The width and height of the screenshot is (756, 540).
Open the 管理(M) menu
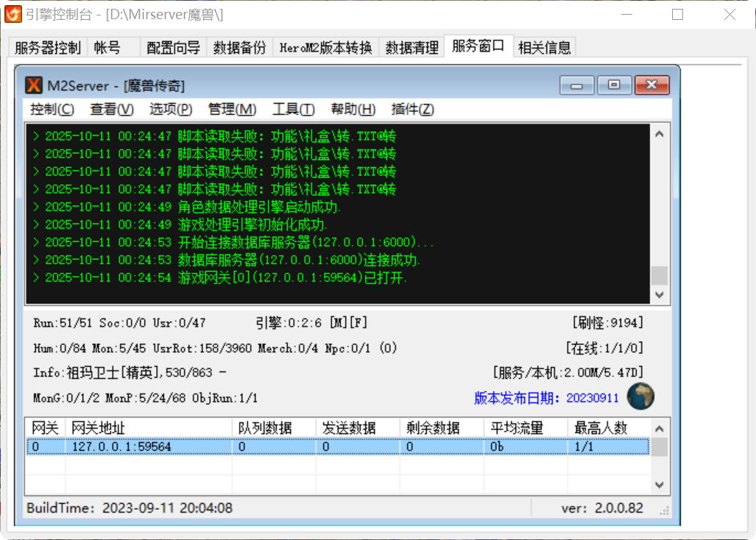(x=232, y=109)
